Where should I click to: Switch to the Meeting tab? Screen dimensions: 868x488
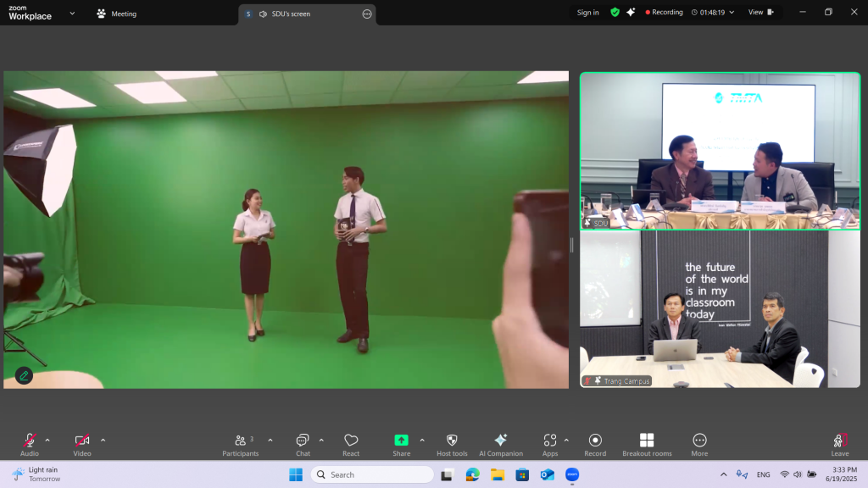tap(117, 14)
